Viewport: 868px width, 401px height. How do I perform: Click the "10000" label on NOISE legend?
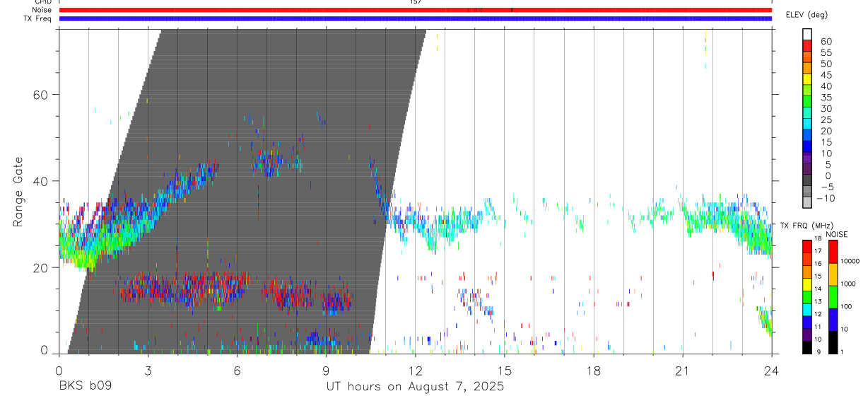coord(850,262)
